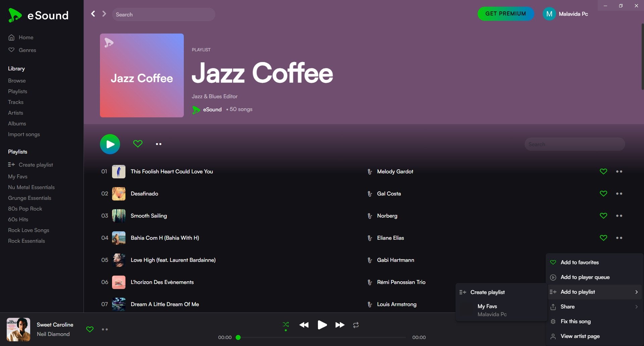The height and width of the screenshot is (346, 644).
Task: Open Rock Love Songs playlist
Action: coord(29,230)
